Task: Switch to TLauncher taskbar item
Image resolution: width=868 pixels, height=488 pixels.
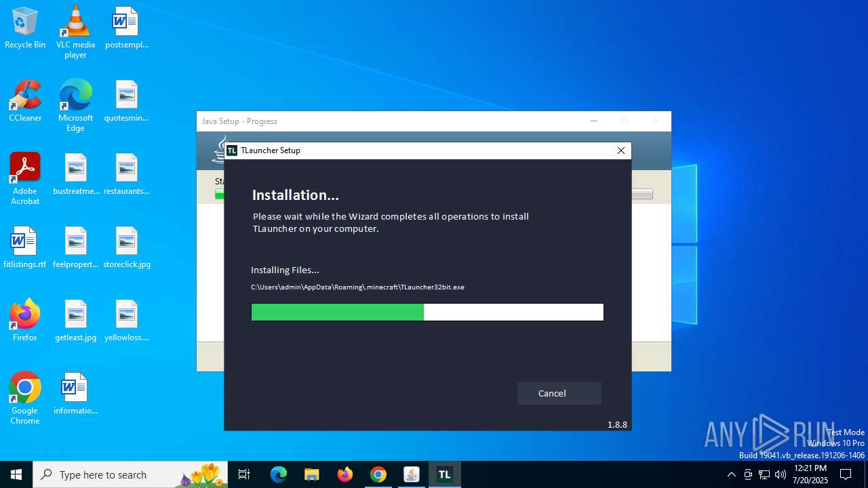Action: point(445,474)
